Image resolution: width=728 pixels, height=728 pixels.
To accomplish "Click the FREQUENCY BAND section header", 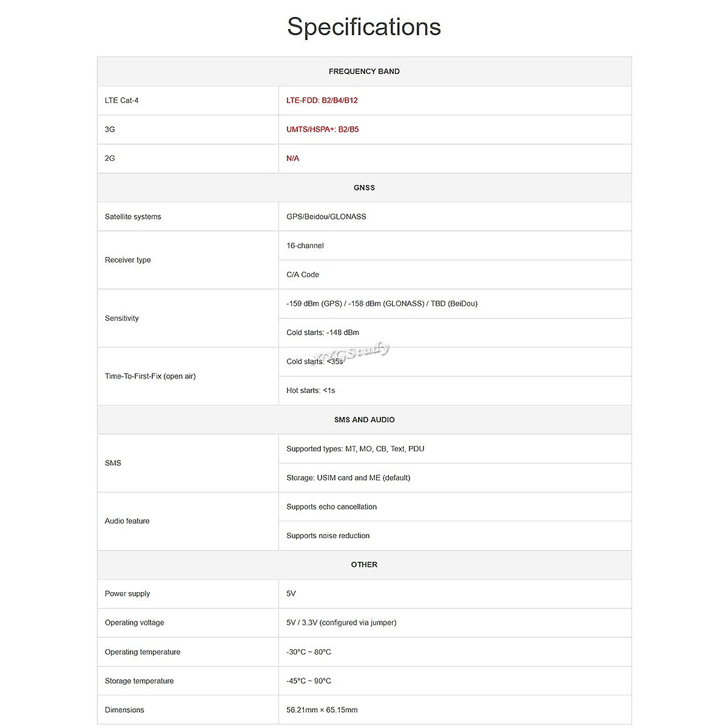I will click(x=364, y=72).
